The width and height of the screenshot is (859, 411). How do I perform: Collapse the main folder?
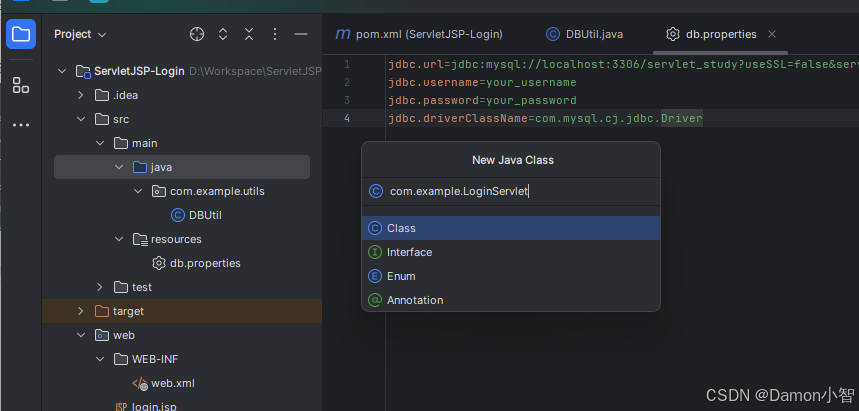point(100,143)
